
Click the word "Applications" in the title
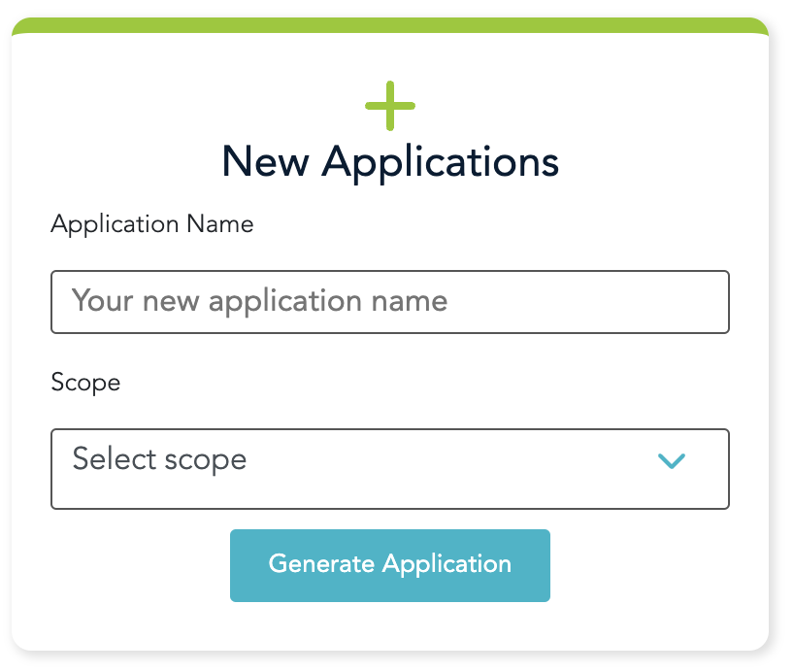(x=441, y=161)
